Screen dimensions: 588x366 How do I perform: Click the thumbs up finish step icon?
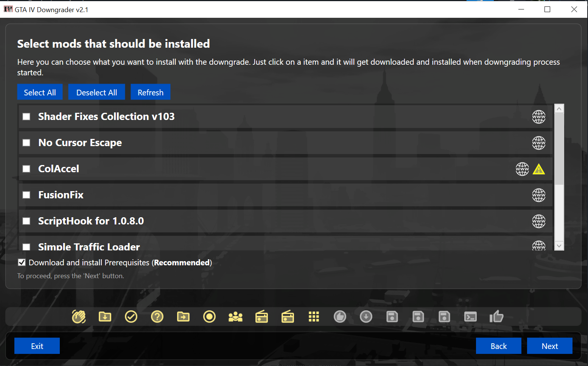(496, 316)
